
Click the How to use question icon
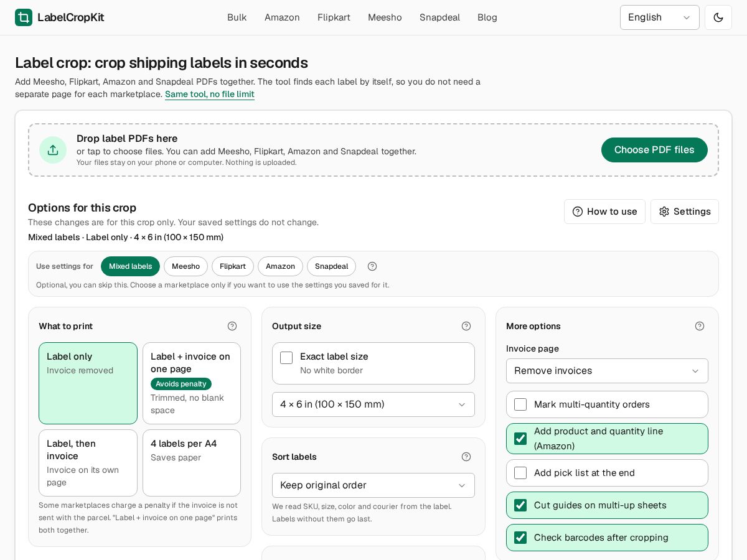578,212
